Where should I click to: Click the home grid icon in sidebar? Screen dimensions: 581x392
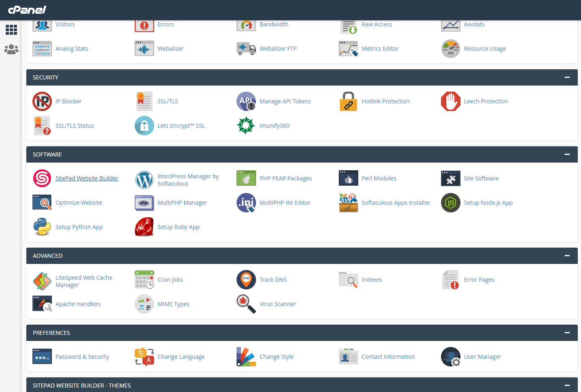tap(11, 30)
